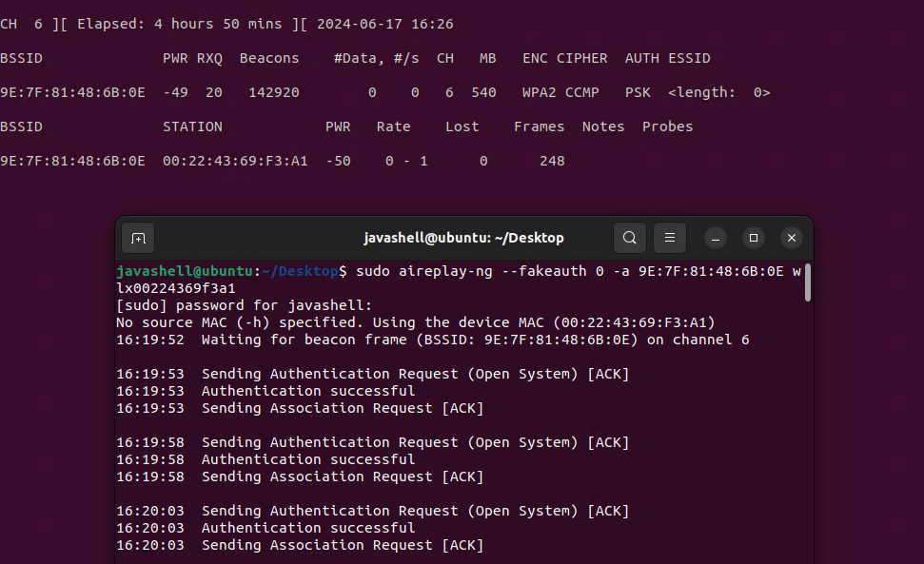Image resolution: width=924 pixels, height=564 pixels.
Task: Click the STATION column header
Action: (x=192, y=126)
